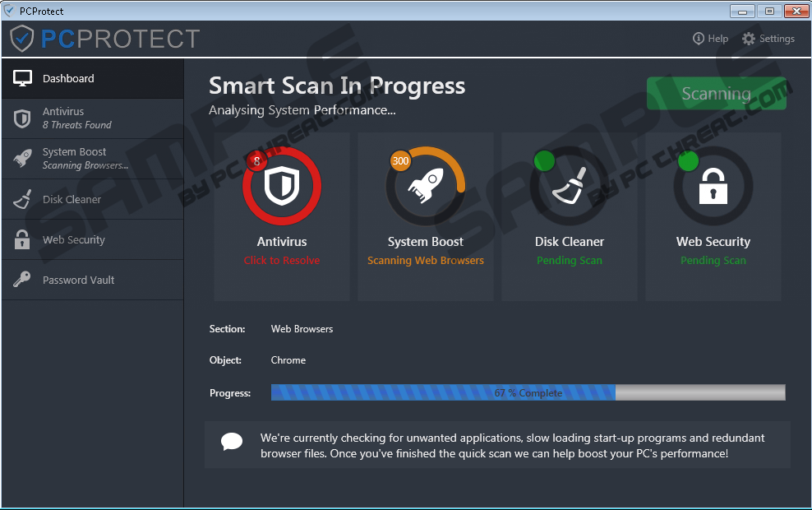Click Scanning Web Browsers status text
Image resolution: width=812 pixels, height=510 pixels.
click(x=426, y=260)
